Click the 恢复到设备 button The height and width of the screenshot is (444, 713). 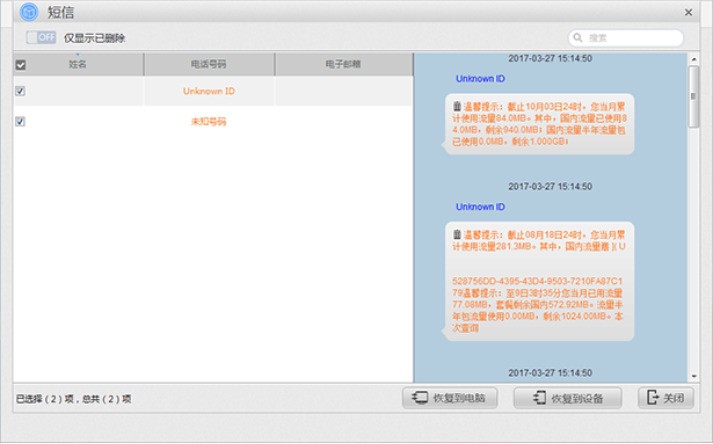[x=567, y=398]
